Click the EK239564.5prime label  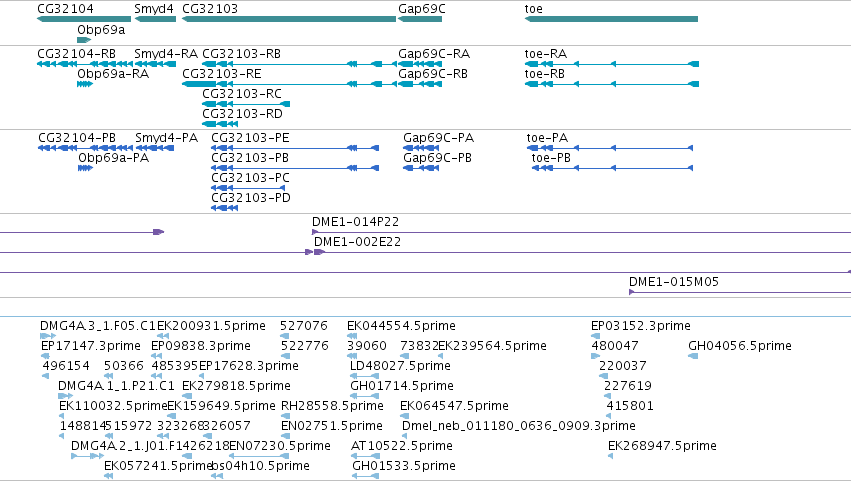coord(493,346)
